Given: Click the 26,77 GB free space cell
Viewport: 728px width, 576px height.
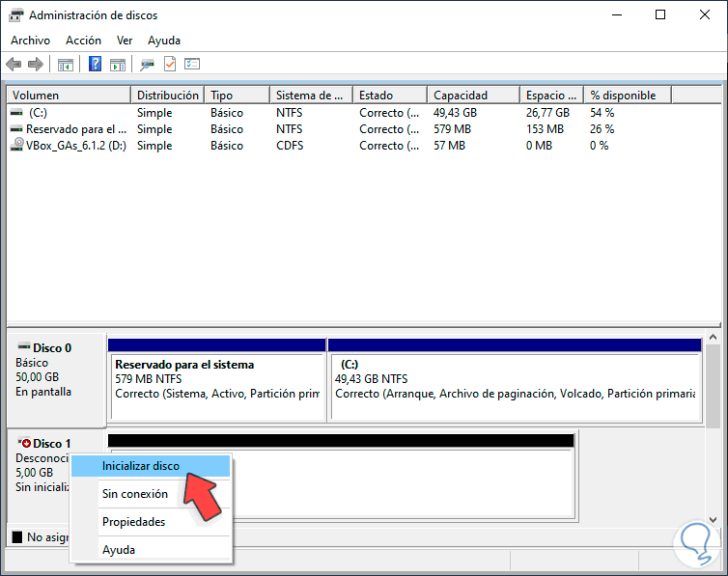Looking at the screenshot, I should 547,113.
